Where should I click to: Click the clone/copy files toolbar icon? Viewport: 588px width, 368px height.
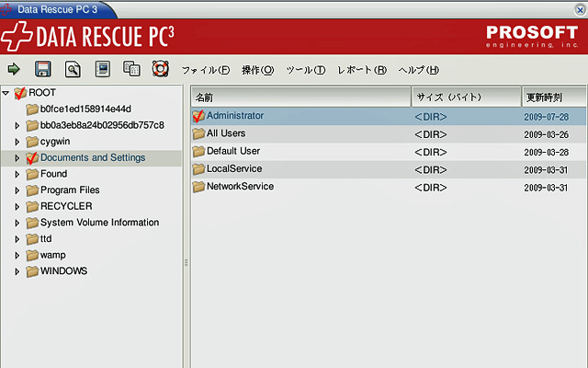coord(131,69)
